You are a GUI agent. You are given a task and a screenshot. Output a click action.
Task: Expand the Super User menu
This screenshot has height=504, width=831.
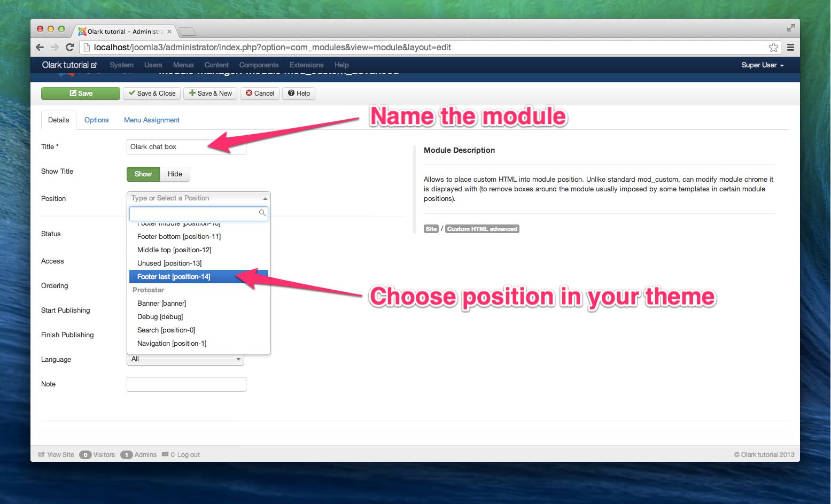click(762, 65)
